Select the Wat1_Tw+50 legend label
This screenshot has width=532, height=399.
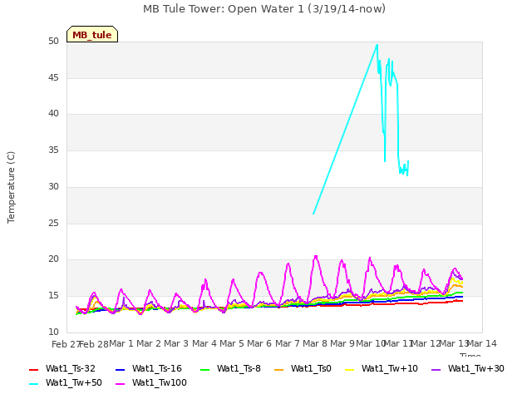pyautogui.click(x=74, y=382)
